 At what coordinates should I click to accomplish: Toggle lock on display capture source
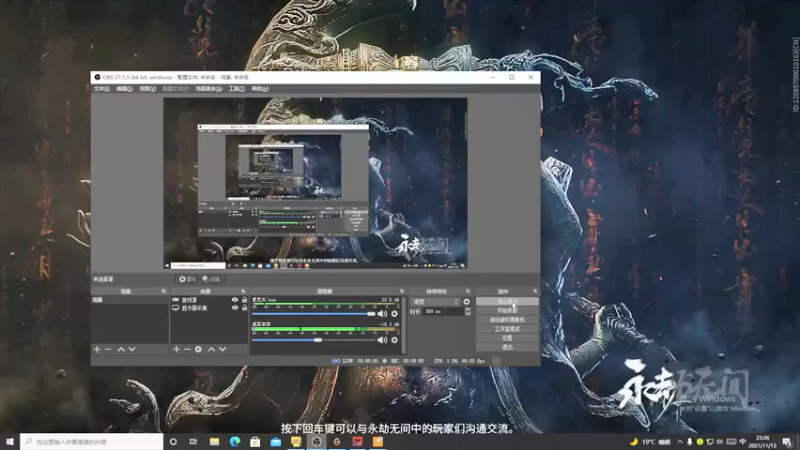[x=244, y=308]
